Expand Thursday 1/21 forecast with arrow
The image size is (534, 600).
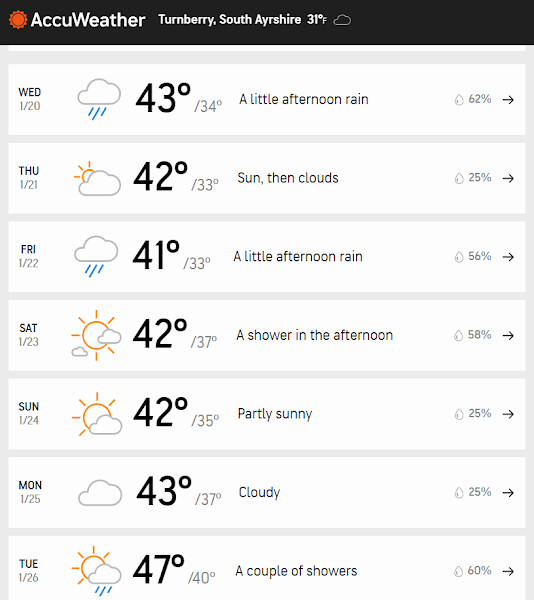[508, 178]
